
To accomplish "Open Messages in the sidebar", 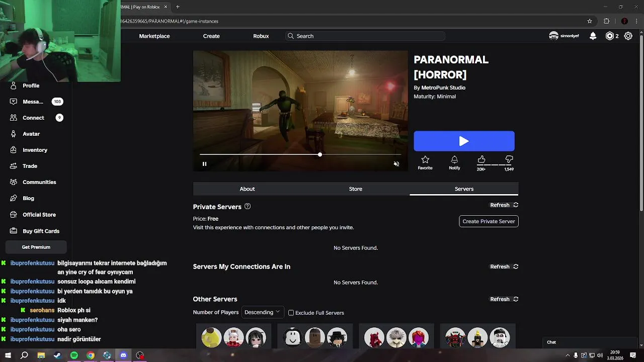I will 36,102.
